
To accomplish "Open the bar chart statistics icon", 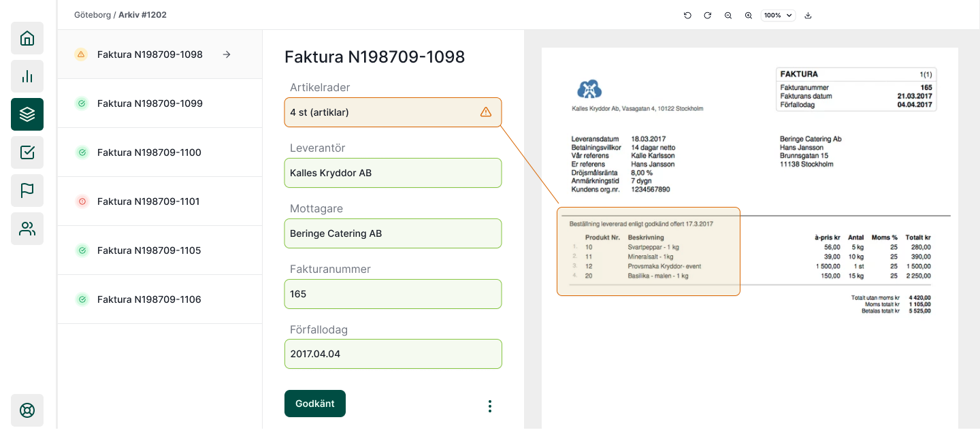I will click(27, 76).
